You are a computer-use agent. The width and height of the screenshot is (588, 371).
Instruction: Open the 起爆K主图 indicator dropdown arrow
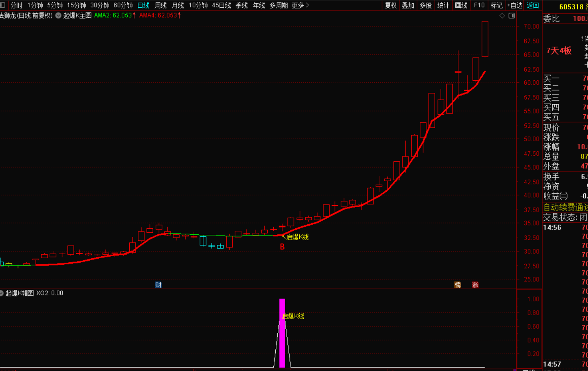pos(58,15)
